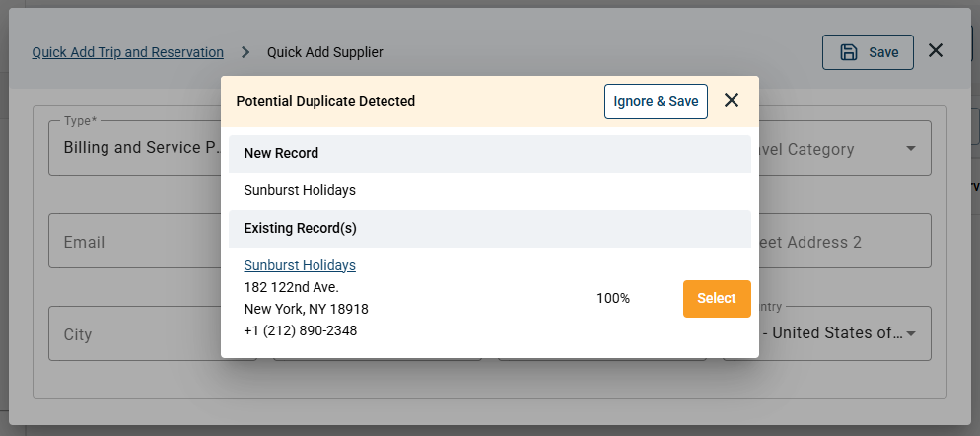Image resolution: width=980 pixels, height=436 pixels.
Task: Go back to Quick Add Trip and Reservation
Action: click(127, 52)
